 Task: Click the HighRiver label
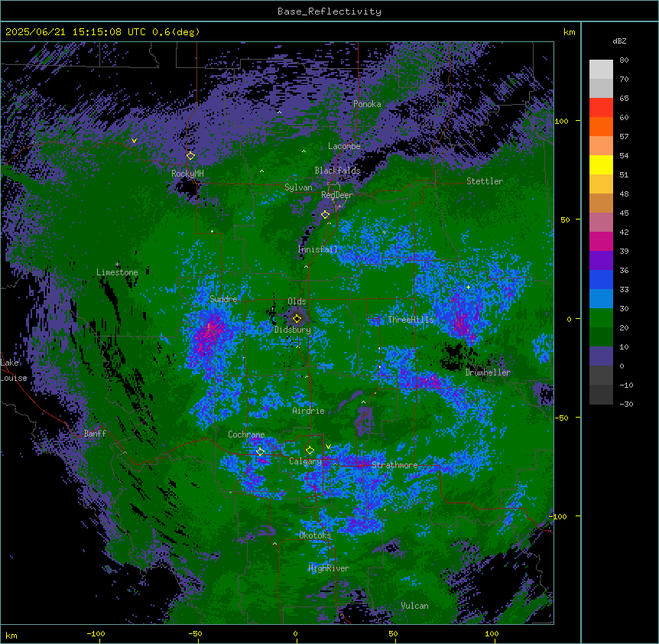(329, 568)
